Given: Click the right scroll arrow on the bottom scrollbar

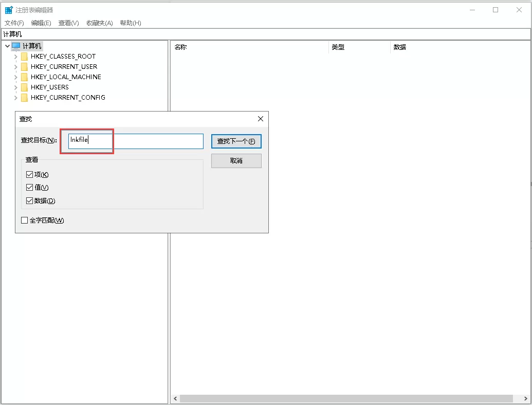Looking at the screenshot, I should [525, 398].
